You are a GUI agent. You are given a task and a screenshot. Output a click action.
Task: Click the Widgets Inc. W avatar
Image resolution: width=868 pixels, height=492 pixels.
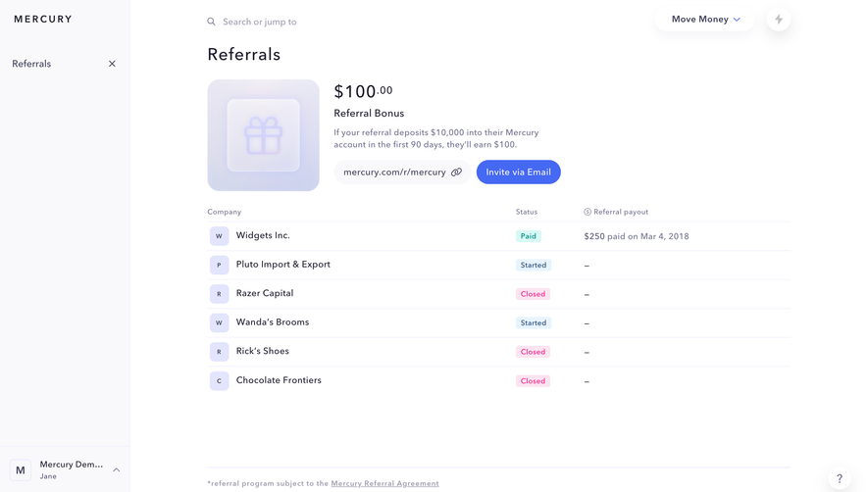click(x=220, y=236)
